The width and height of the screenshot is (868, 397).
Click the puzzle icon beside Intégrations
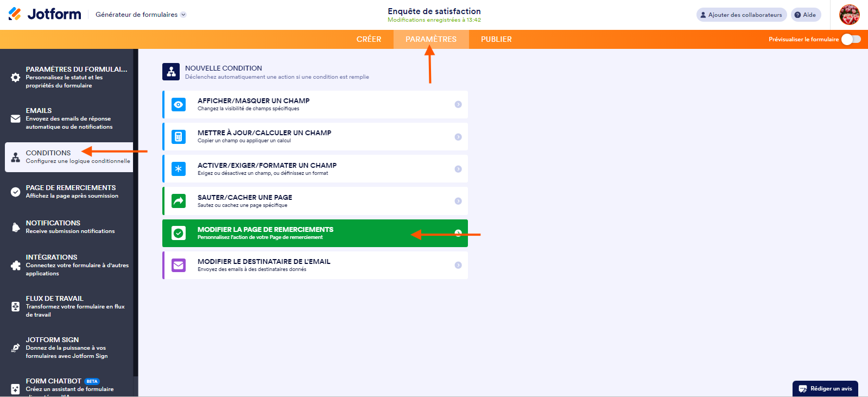coord(16,266)
